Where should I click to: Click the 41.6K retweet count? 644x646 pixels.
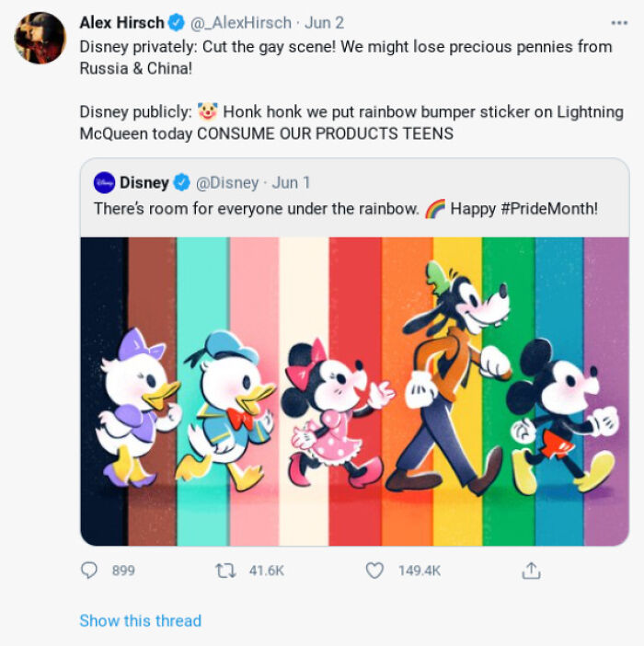tap(267, 571)
